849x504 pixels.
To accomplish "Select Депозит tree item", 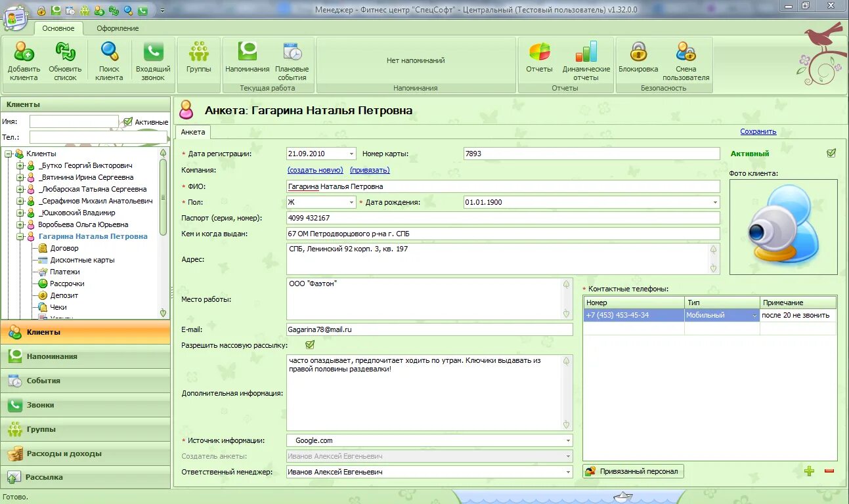I will (64, 295).
